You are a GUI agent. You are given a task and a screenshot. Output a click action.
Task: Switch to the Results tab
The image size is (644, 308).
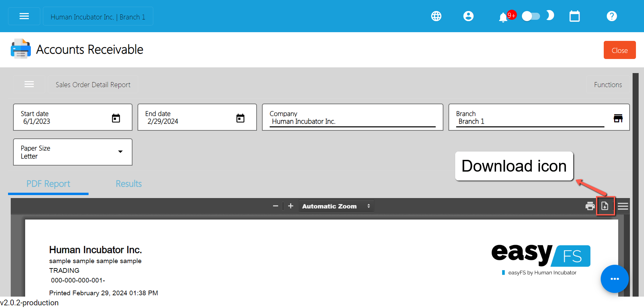coord(129,184)
